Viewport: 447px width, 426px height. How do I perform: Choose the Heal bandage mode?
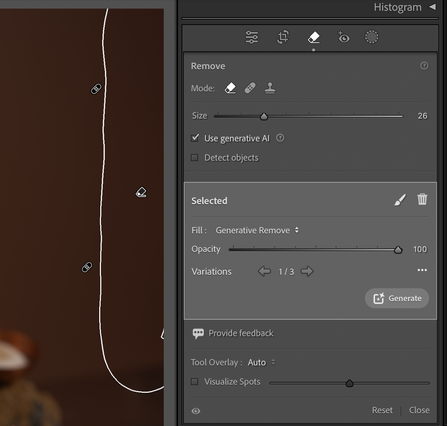pyautogui.click(x=250, y=88)
